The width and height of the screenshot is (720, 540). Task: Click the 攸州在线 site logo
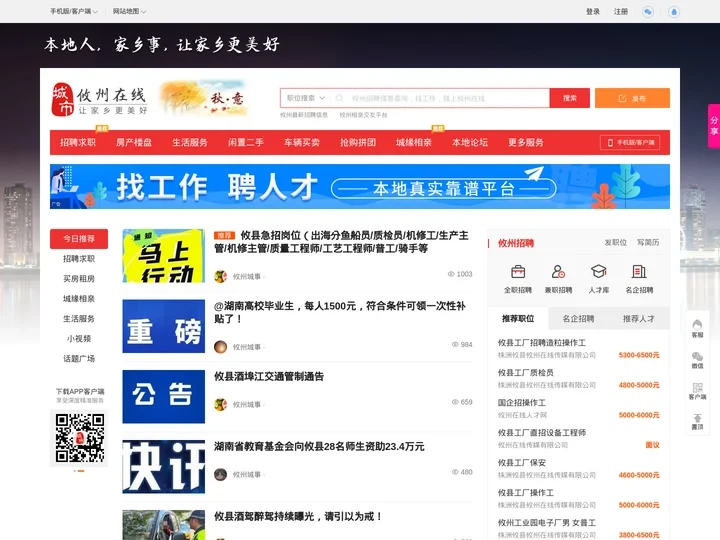pos(99,99)
